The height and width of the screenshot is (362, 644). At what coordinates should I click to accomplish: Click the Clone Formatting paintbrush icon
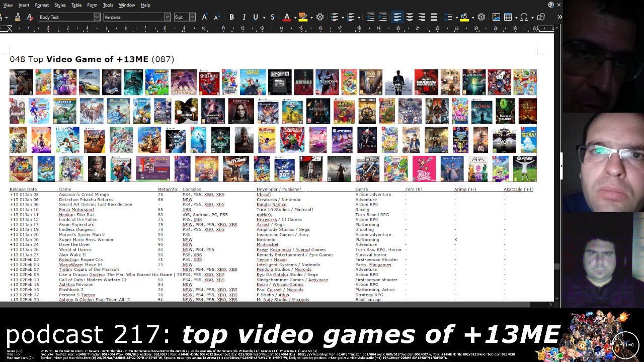tap(18, 17)
